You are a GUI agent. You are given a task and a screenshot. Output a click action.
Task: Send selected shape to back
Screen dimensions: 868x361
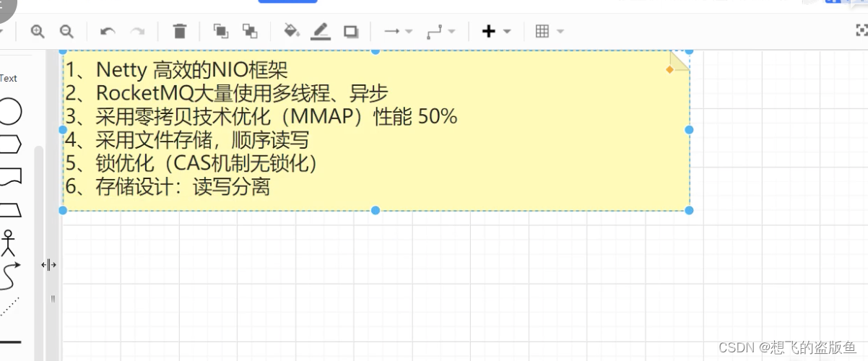point(250,31)
